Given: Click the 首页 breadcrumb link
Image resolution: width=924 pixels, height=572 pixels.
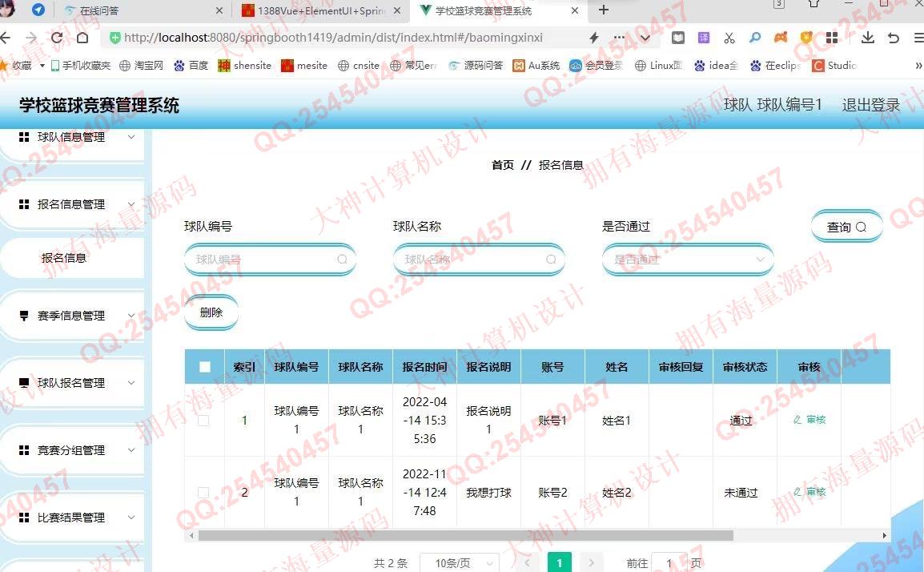Looking at the screenshot, I should click(503, 165).
